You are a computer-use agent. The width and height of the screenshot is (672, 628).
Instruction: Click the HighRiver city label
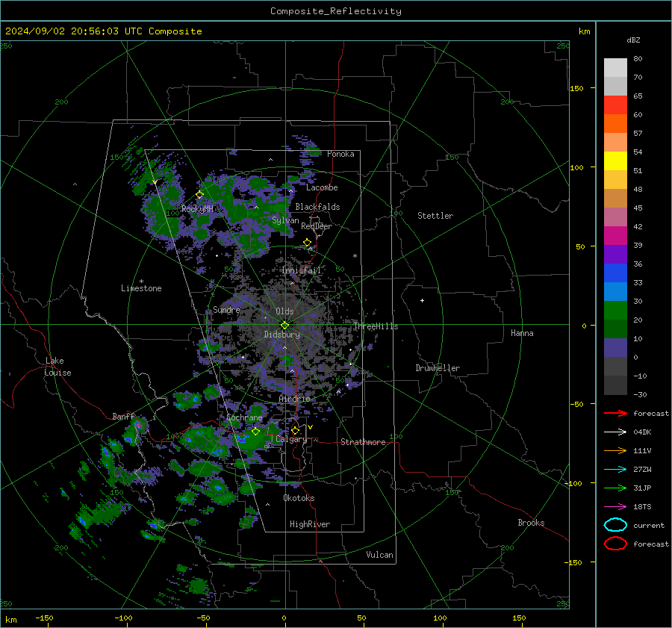tap(310, 524)
